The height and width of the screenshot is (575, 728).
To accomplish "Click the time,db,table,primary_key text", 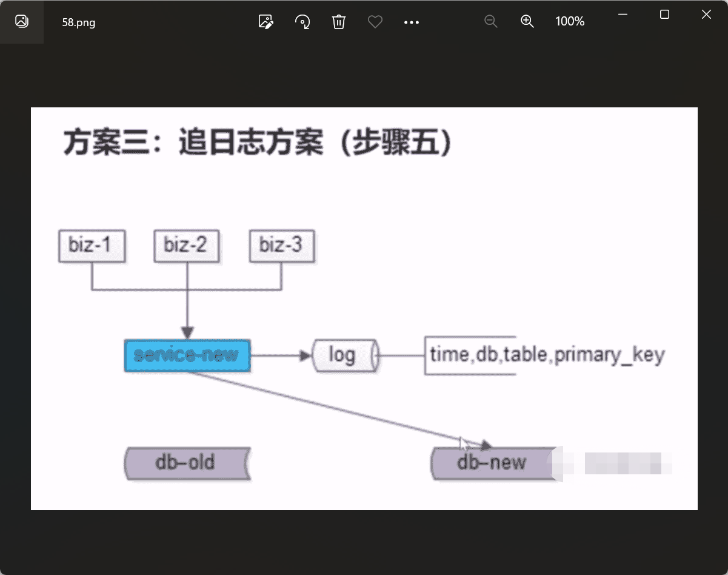I will click(x=547, y=355).
